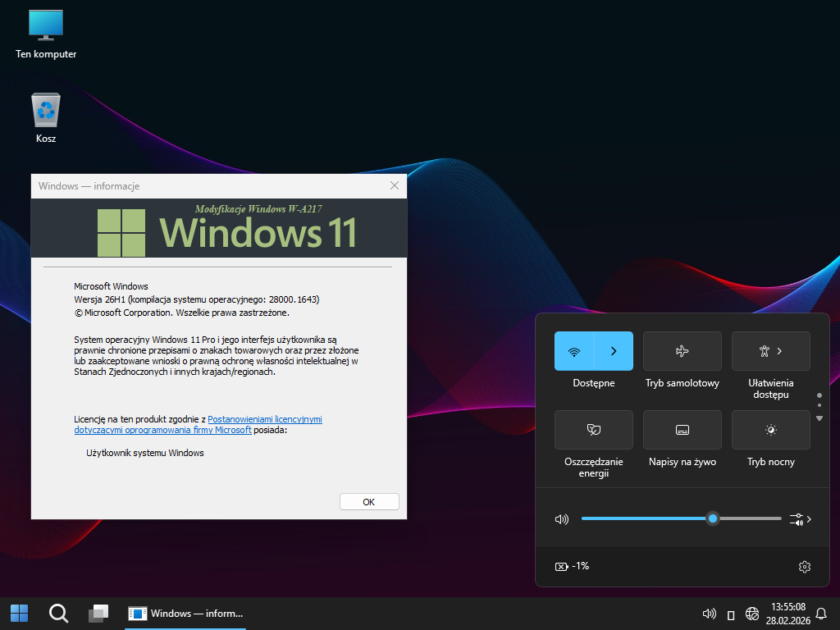Open the Ten komputer desktop icon
The width and height of the screenshot is (840, 630).
click(46, 33)
